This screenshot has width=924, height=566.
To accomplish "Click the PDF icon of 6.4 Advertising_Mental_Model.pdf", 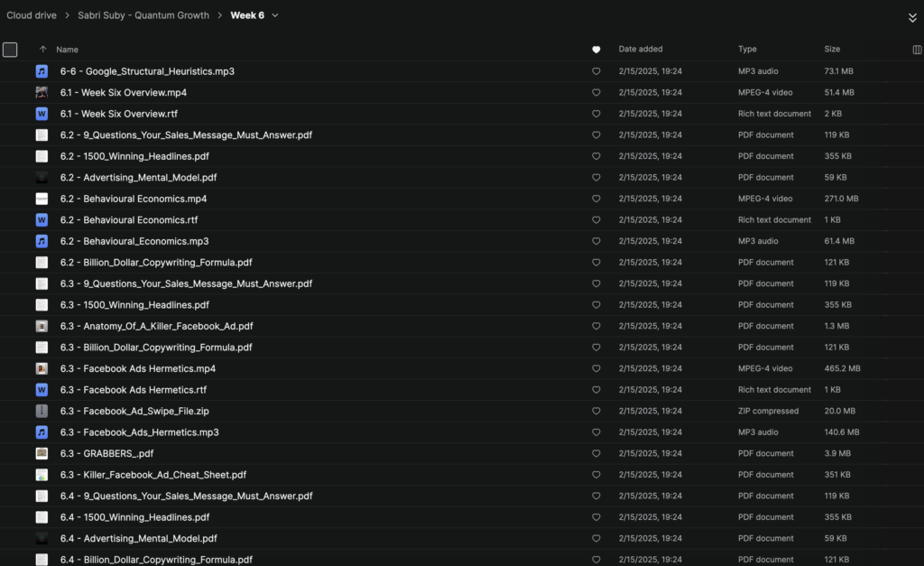I will point(42,538).
